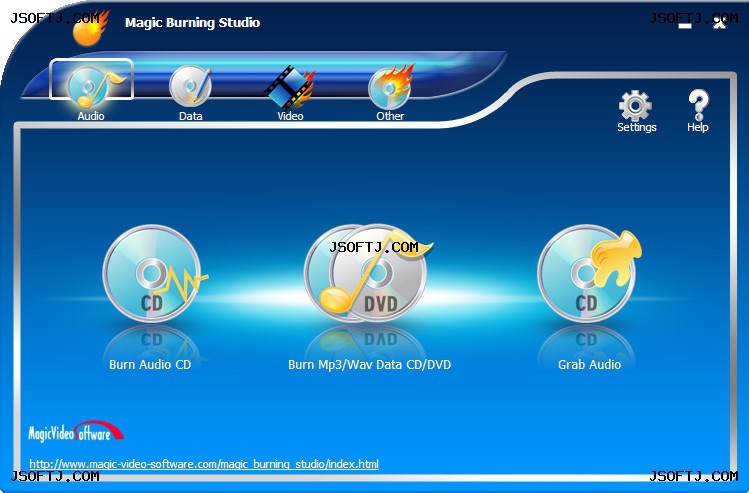The image size is (749, 493).
Task: Switch to the Data tab
Action: 191,92
